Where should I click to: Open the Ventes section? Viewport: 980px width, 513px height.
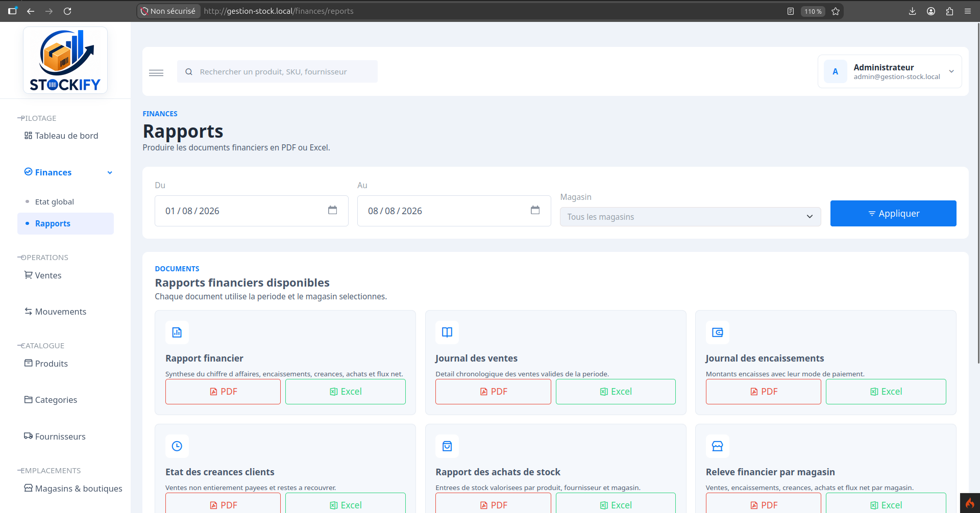[x=43, y=275]
